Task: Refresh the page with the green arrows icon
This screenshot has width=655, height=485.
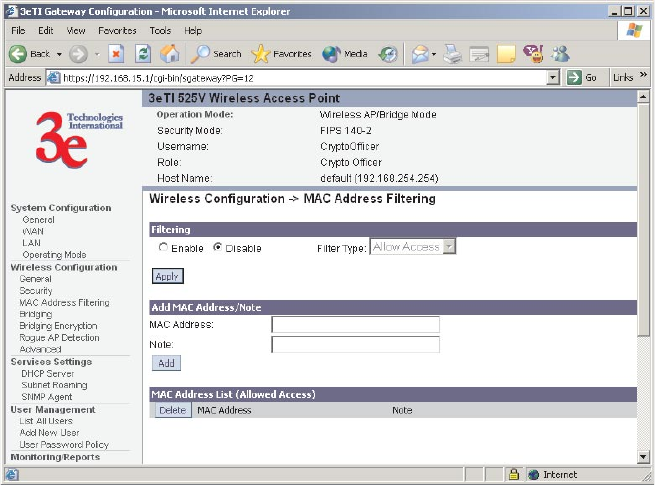Action: click(143, 54)
